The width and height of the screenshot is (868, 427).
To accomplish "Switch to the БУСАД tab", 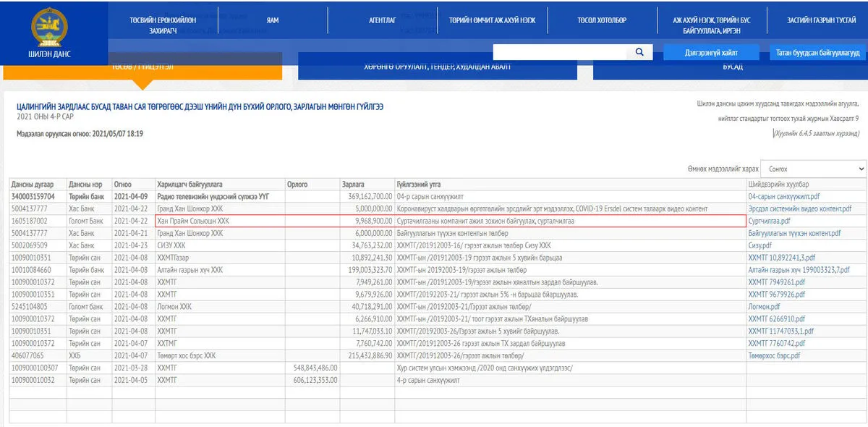I will coord(732,67).
